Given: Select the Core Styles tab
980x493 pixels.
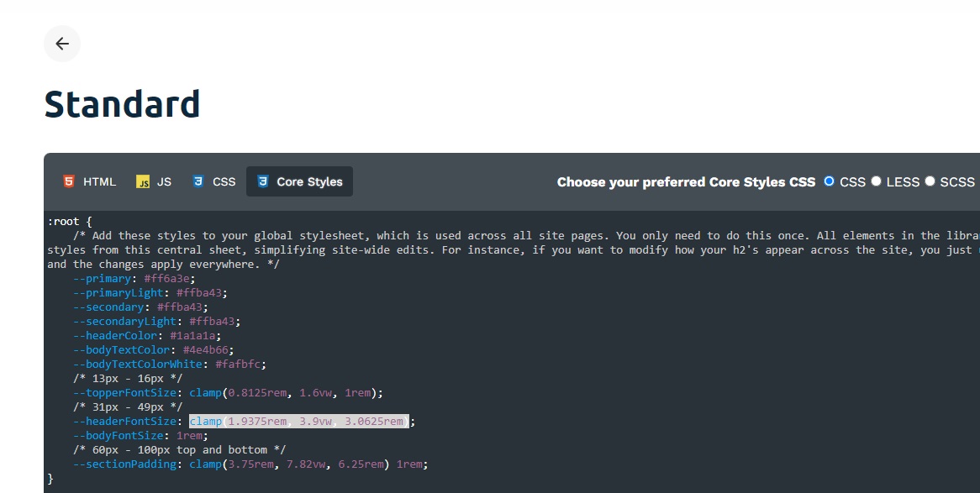Looking at the screenshot, I should pos(299,181).
